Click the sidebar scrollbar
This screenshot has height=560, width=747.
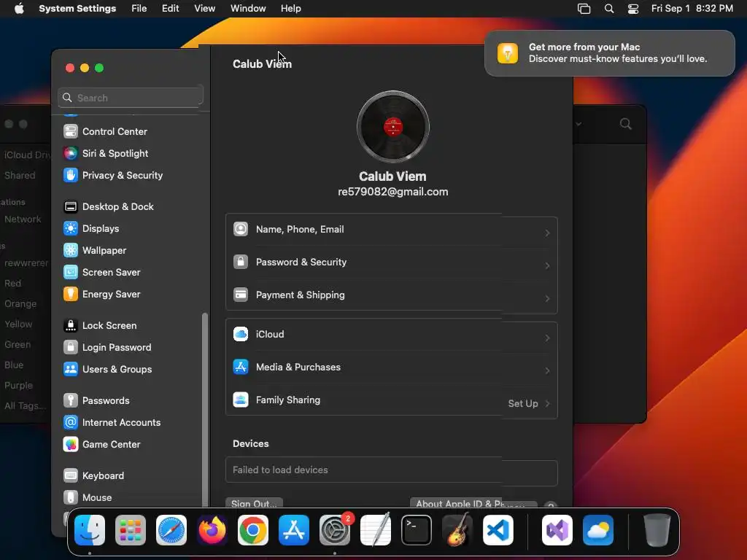pos(205,410)
